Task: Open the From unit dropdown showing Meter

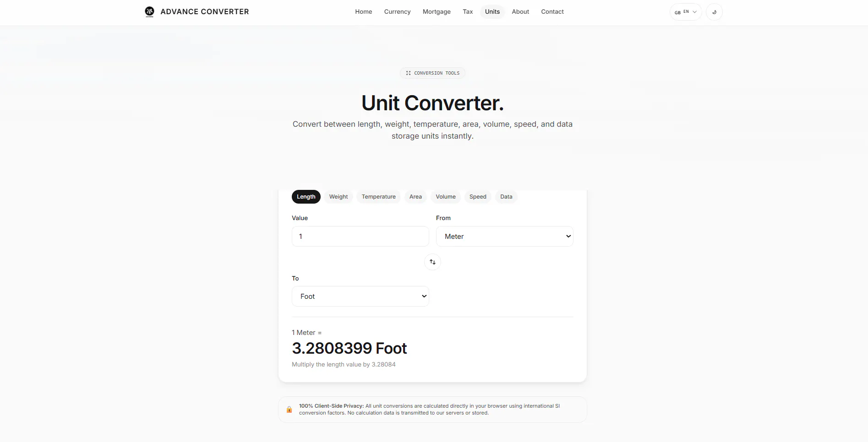Action: (504, 237)
